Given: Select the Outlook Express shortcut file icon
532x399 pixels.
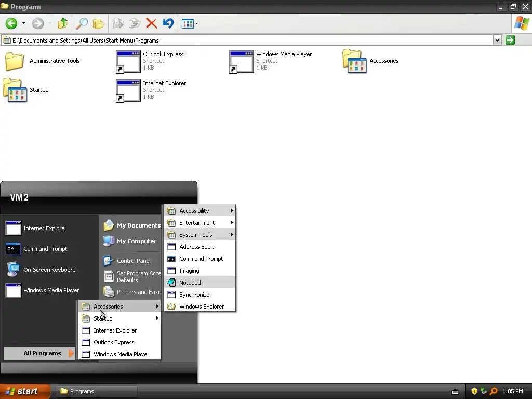Looking at the screenshot, I should pyautogui.click(x=128, y=61).
